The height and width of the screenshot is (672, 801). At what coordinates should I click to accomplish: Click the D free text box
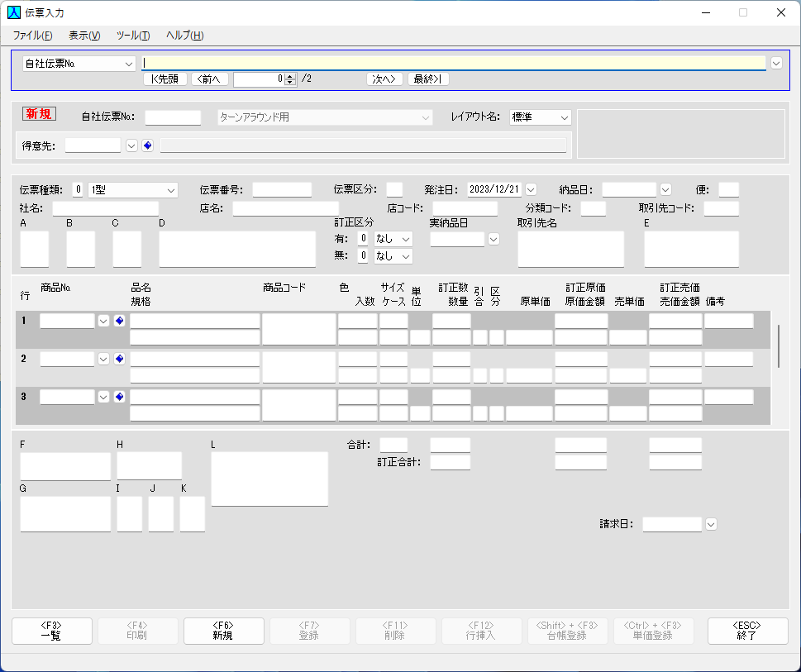point(237,249)
